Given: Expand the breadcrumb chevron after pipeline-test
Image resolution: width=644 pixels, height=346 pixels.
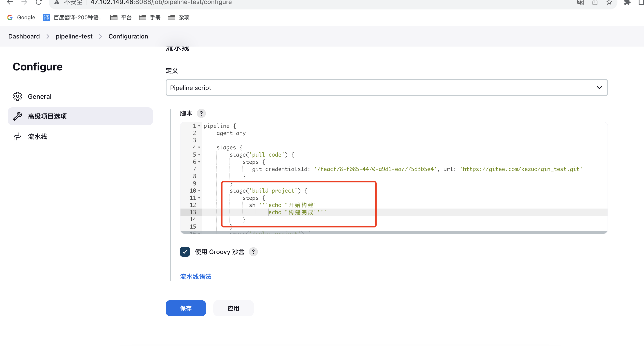Looking at the screenshot, I should (101, 36).
